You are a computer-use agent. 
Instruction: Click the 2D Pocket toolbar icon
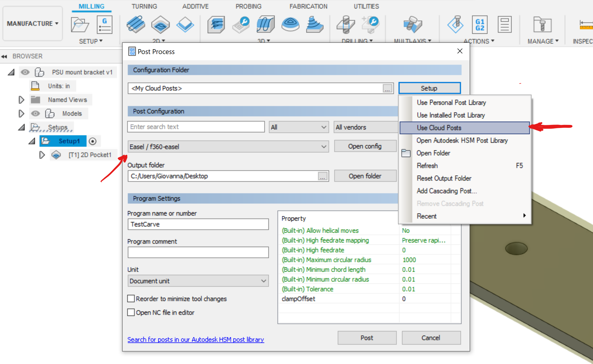pyautogui.click(x=160, y=25)
